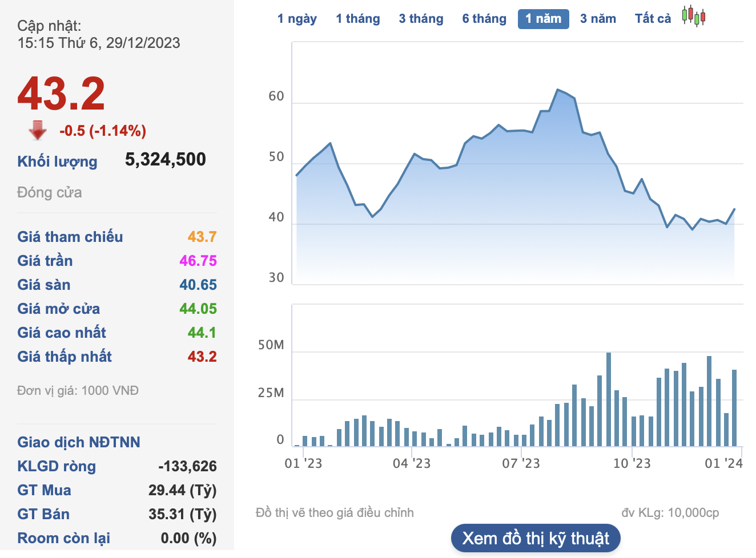Viewport: 756px width, 558px height.
Task: Click the 'Giá mở cửa' label
Action: coord(59,309)
